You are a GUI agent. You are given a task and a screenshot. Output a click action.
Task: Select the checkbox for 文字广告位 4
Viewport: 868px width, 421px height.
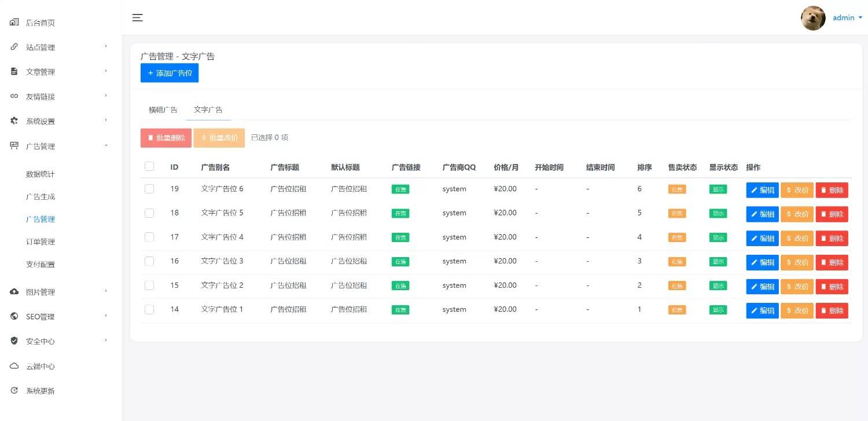coord(149,237)
